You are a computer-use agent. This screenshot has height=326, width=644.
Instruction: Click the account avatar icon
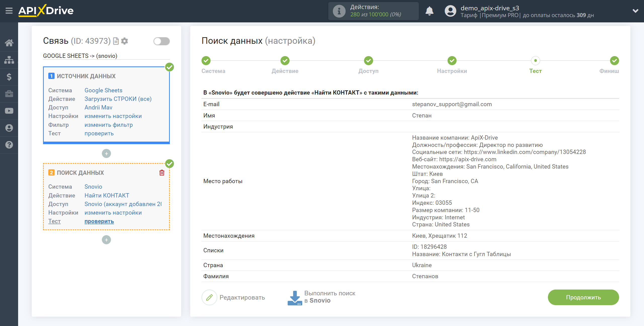coord(450,11)
